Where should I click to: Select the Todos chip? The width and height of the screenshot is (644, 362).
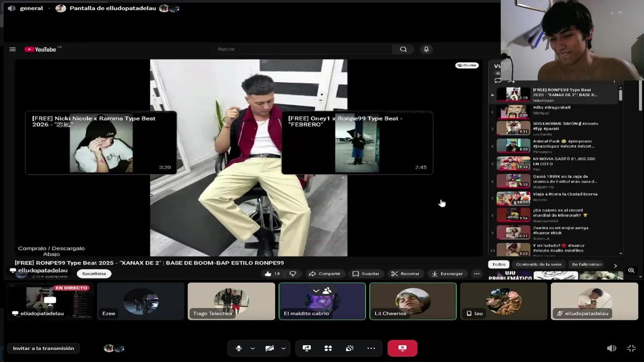click(499, 264)
